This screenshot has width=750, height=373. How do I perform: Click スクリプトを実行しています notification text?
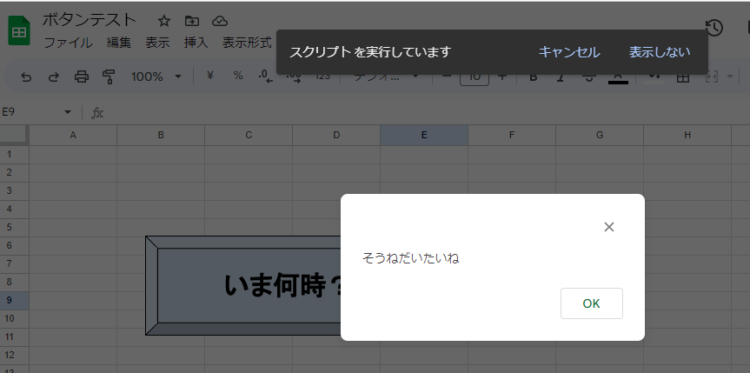coord(370,52)
